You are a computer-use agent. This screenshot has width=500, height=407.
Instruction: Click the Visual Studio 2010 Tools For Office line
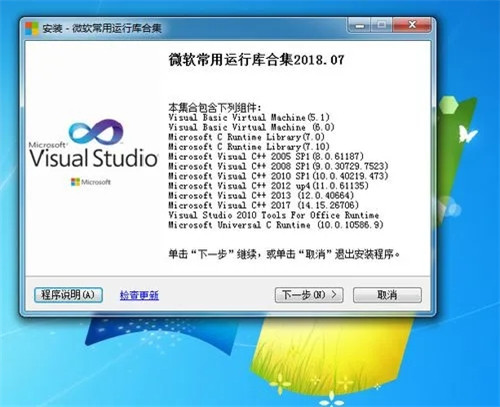tap(273, 215)
